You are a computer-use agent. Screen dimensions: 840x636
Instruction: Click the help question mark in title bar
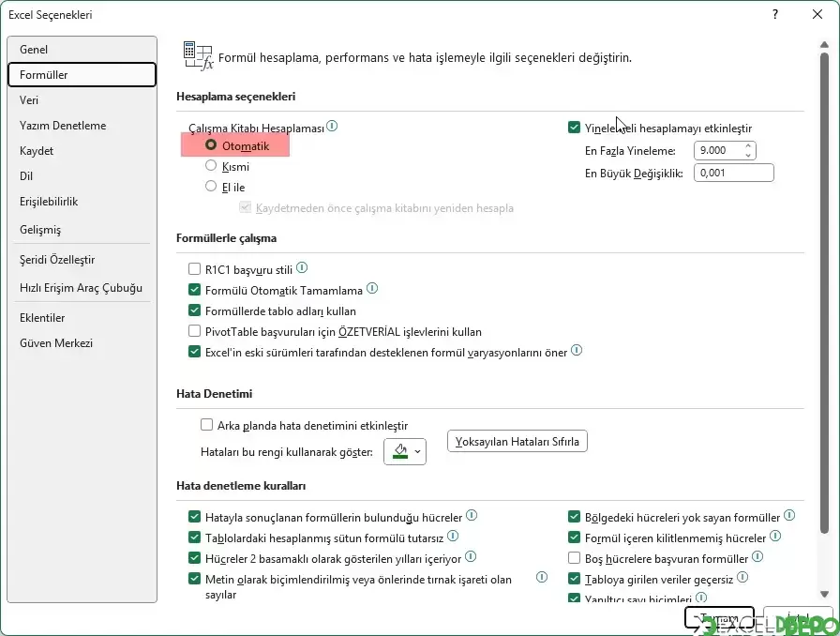(x=775, y=14)
